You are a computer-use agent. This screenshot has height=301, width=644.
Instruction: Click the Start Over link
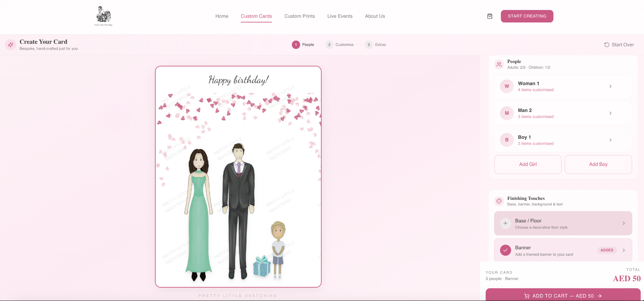point(619,45)
